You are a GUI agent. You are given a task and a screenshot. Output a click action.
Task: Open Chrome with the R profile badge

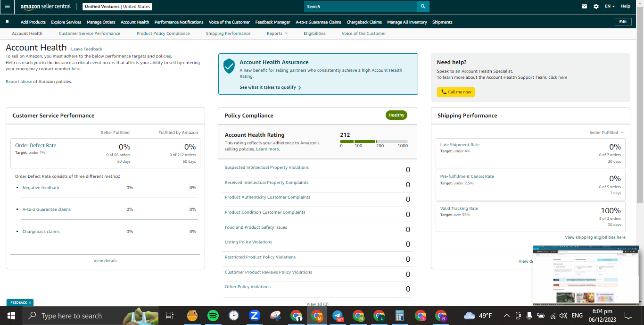441,316
